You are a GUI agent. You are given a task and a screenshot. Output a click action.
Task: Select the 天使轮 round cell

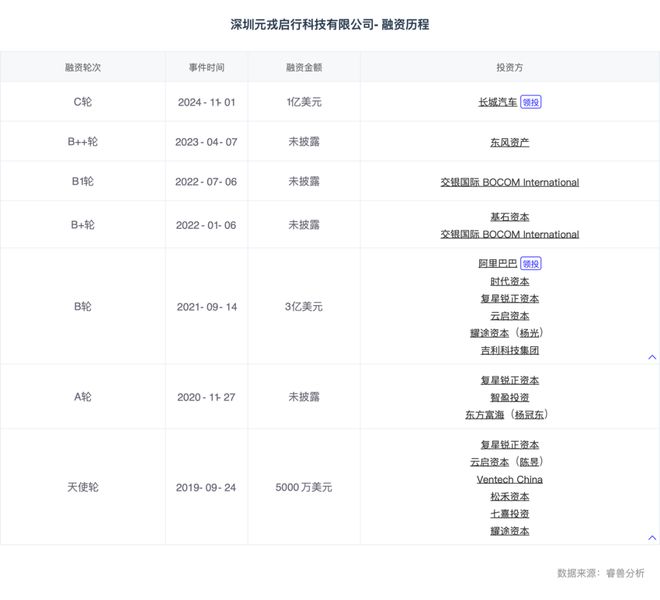tap(82, 487)
